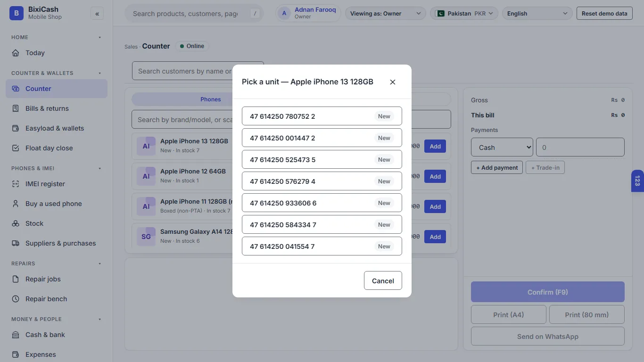The width and height of the screenshot is (644, 362).
Task: Select unit 47 614250 001447 2
Action: (322, 138)
